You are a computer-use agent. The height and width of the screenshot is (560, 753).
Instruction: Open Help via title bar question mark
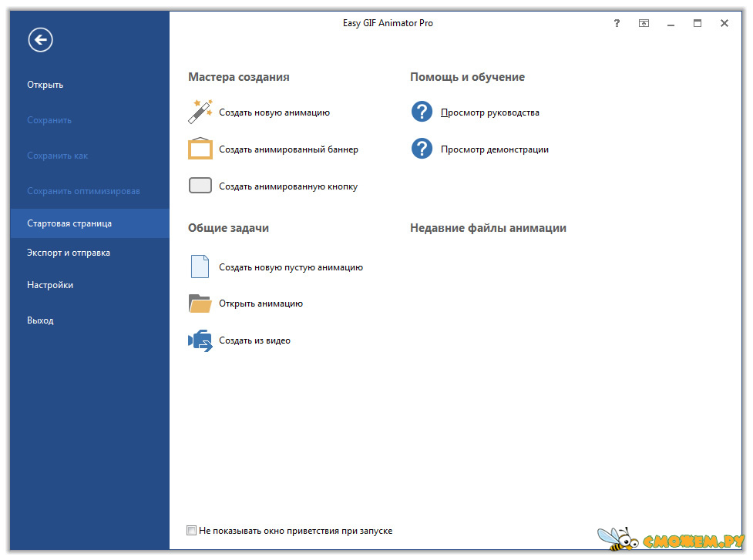pyautogui.click(x=617, y=23)
